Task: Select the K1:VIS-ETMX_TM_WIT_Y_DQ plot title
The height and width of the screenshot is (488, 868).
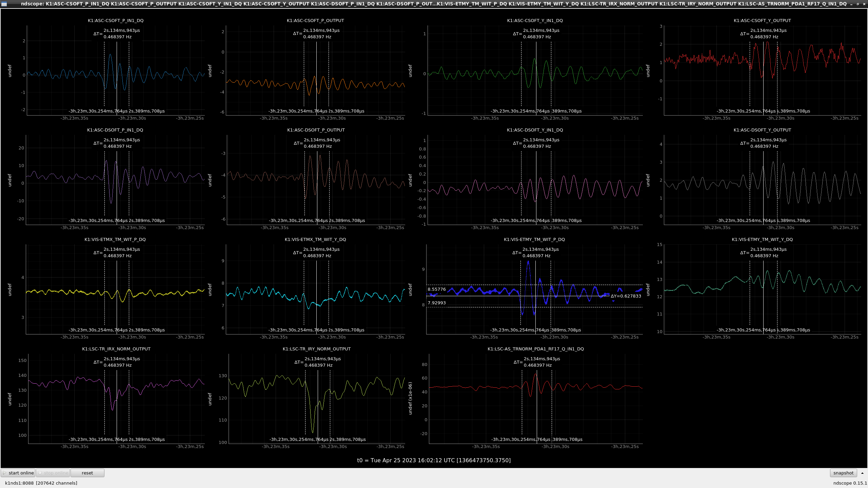Action: pyautogui.click(x=315, y=239)
